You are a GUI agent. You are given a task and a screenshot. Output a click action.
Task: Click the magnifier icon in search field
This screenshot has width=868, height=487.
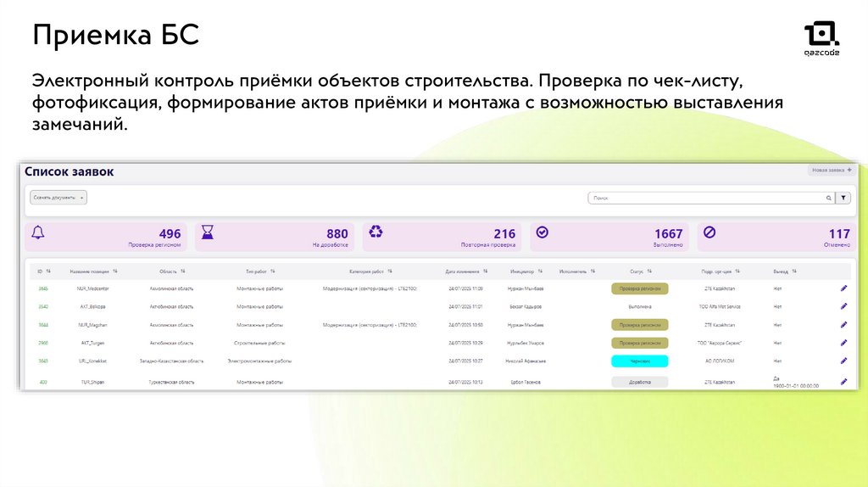829,198
